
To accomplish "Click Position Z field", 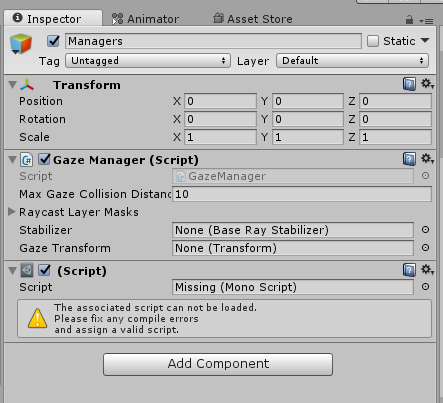I will click(396, 101).
